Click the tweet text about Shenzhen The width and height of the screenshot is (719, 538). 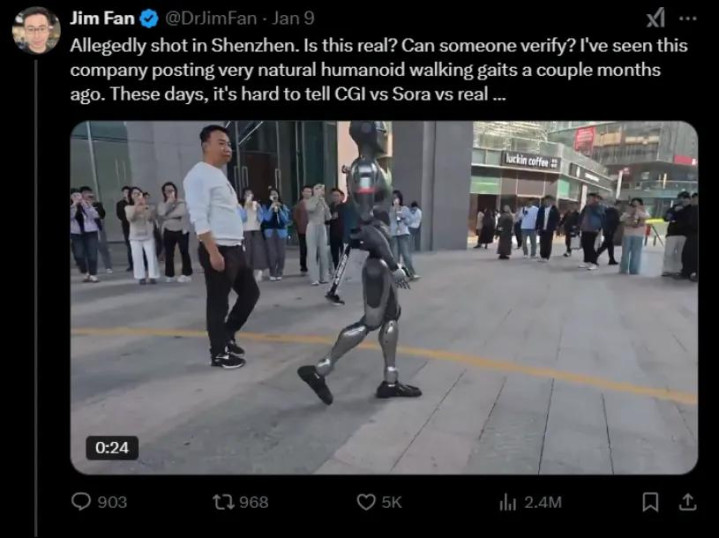click(x=379, y=70)
